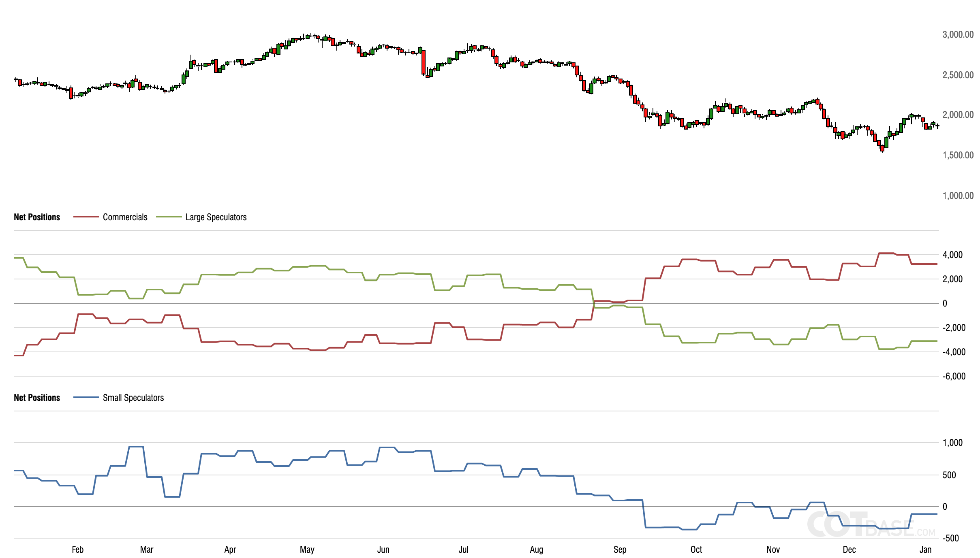
Task: Click the -4,000 net positions axis label
Action: click(x=954, y=352)
